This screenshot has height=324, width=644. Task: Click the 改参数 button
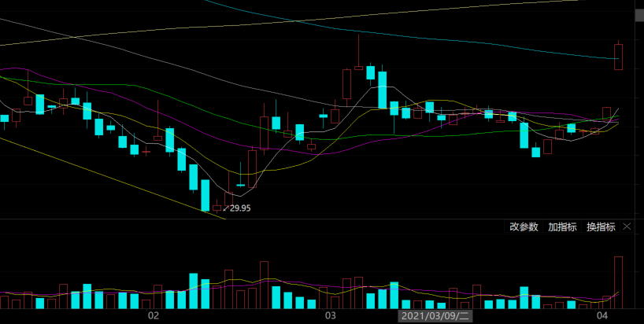(524, 227)
